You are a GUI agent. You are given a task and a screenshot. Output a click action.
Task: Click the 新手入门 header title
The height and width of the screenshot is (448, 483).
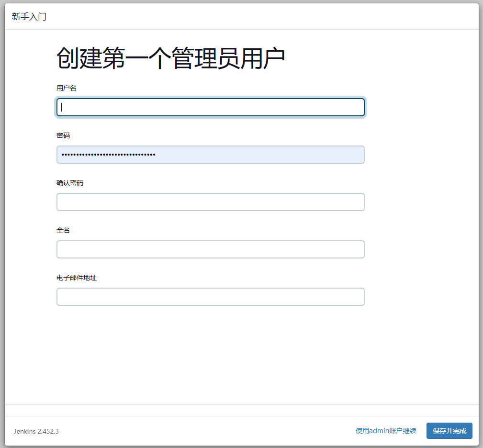(x=29, y=17)
